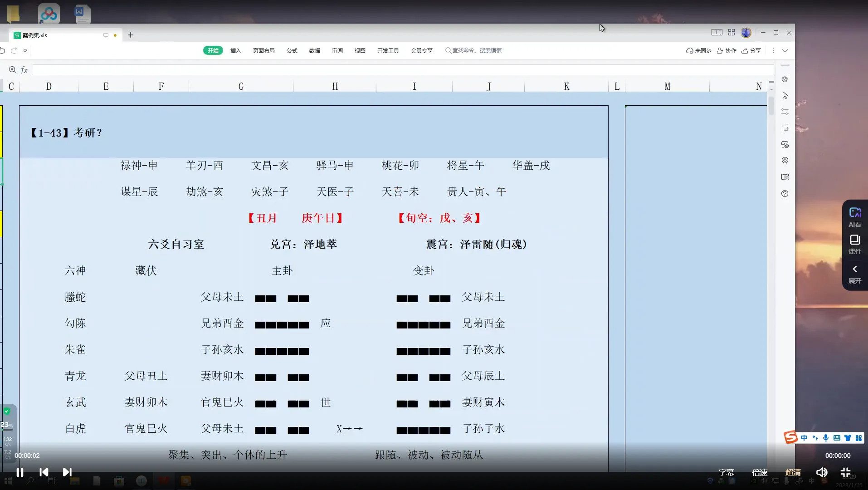The image size is (868, 490).
Task: Open the sliders settings icon in sidebar
Action: [x=785, y=112]
